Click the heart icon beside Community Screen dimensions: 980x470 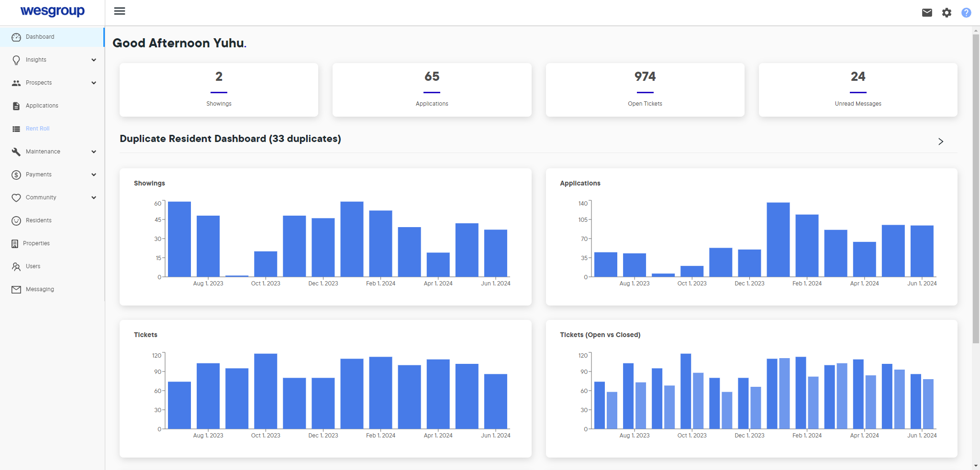click(16, 197)
